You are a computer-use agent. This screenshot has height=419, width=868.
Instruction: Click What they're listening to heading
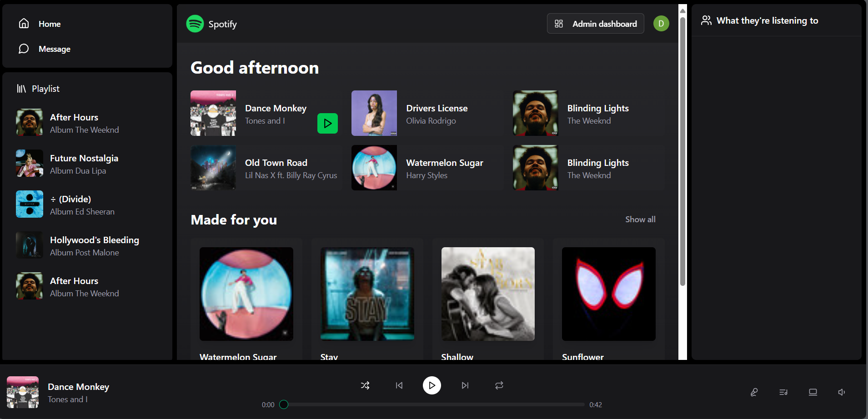point(768,20)
